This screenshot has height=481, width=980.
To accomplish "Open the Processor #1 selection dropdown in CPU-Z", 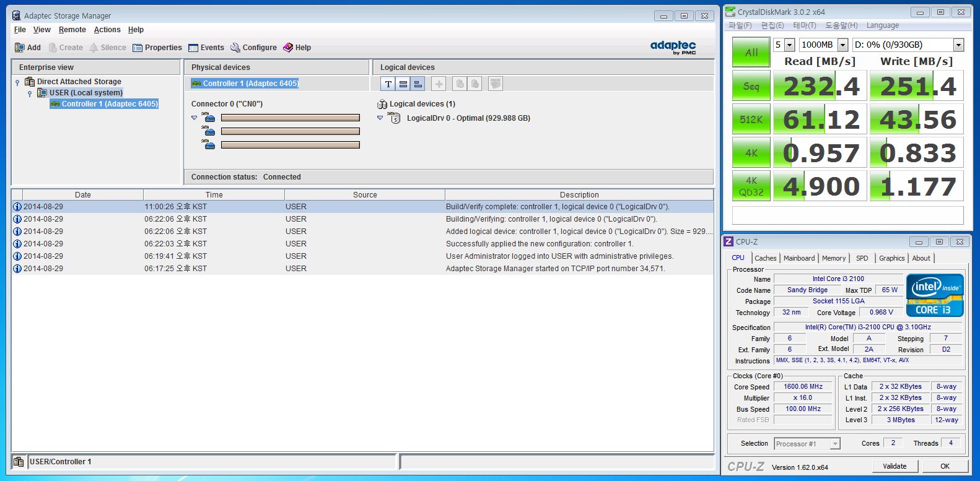I will click(835, 444).
